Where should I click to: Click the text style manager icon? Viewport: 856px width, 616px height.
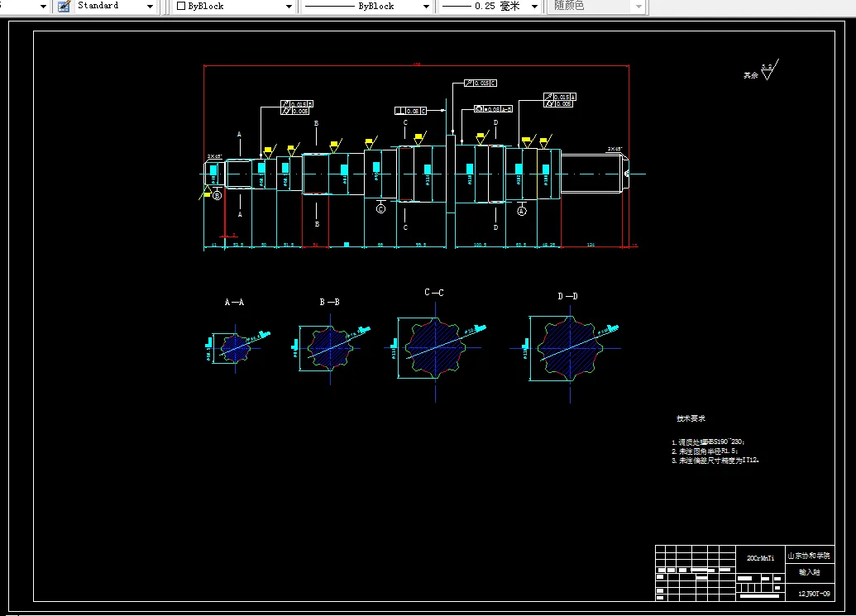point(64,6)
